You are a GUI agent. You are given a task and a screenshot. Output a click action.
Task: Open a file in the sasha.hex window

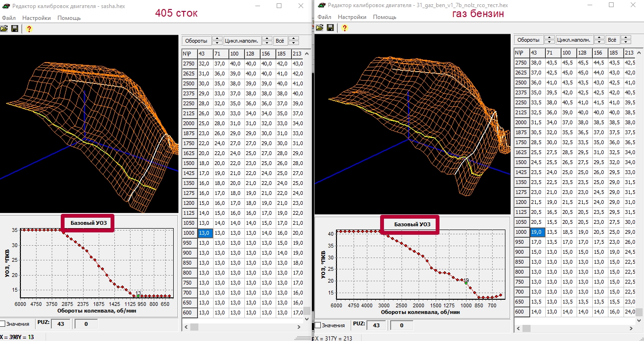4,29
